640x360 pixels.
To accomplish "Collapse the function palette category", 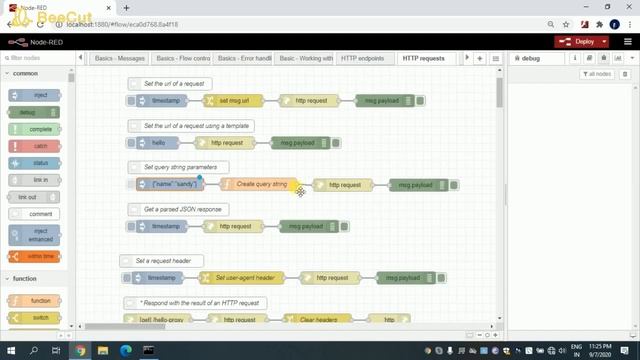I will pos(7,279).
